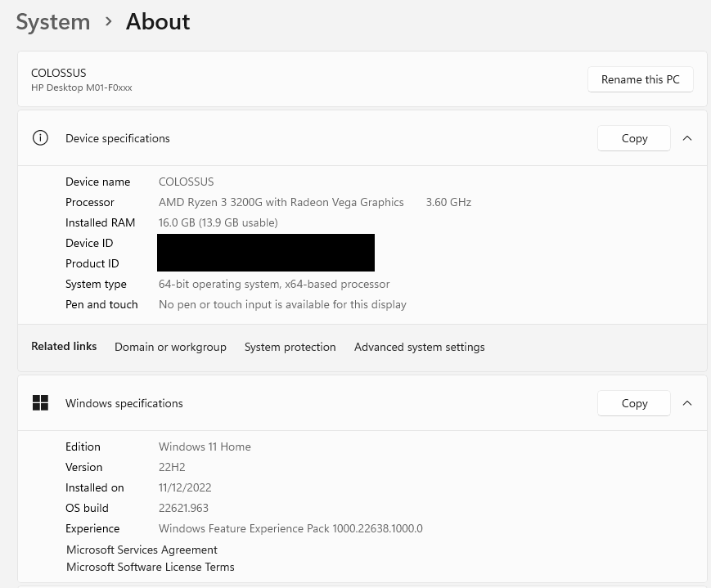Screen dimensions: 711x588
Task: Click the 3.60 GHz processor speed
Action: pyautogui.click(x=448, y=202)
